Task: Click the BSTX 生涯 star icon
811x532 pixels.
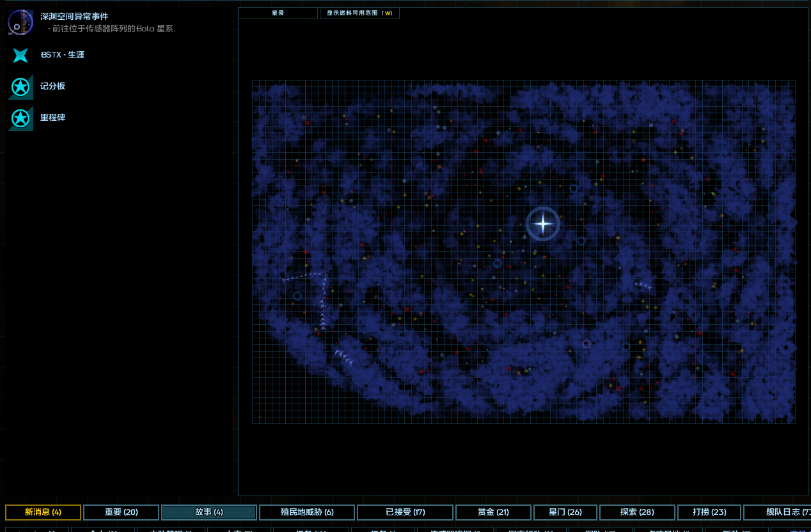Action: (x=20, y=56)
